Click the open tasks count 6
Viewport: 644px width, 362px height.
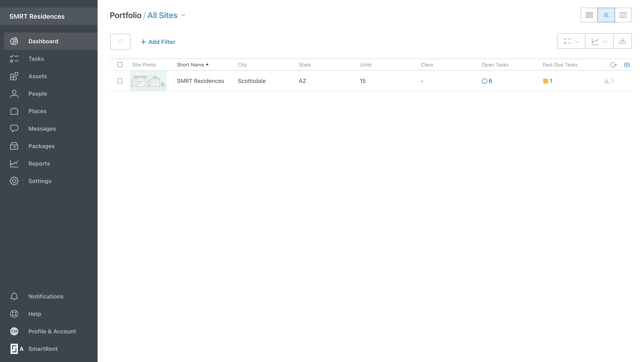[487, 81]
